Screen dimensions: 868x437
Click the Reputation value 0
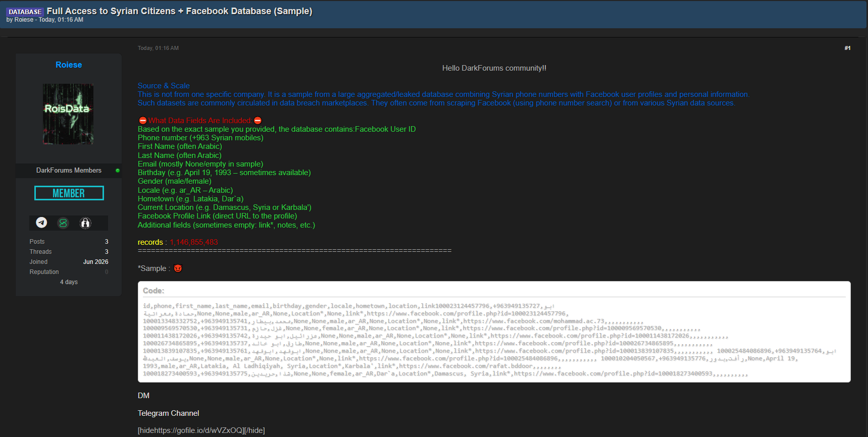(107, 272)
